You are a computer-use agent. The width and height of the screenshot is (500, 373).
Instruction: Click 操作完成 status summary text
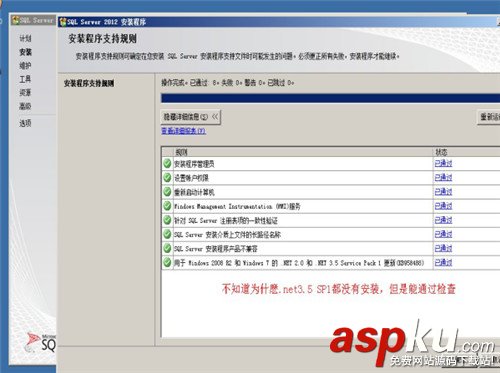coord(228,83)
